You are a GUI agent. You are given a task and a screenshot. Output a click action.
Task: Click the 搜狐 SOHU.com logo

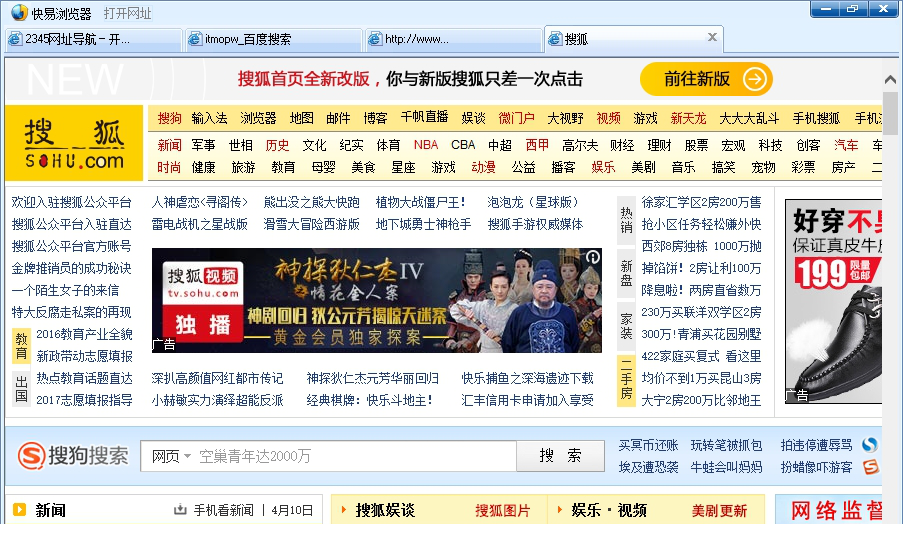[x=74, y=143]
